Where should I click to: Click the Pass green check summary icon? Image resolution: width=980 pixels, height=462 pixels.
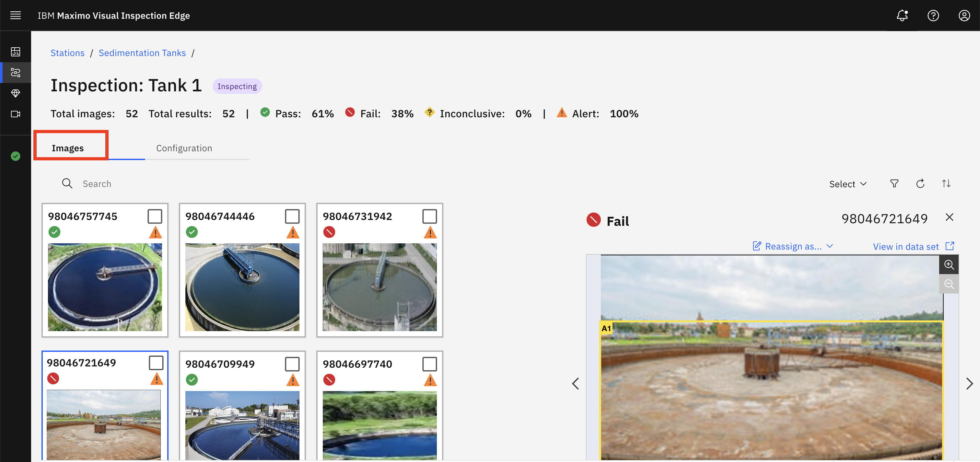pyautogui.click(x=265, y=112)
